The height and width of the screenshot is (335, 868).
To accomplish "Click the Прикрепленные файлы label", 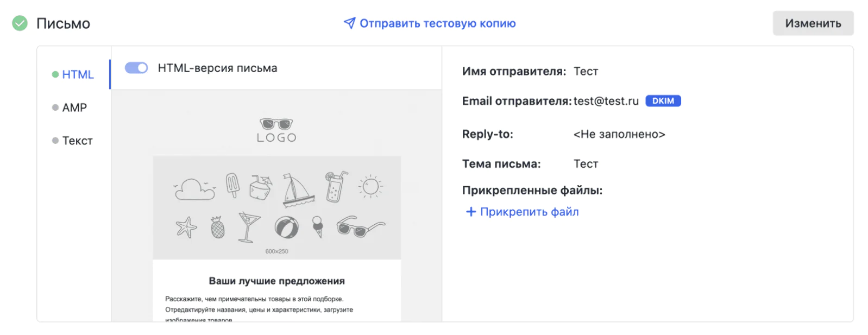I will [532, 191].
